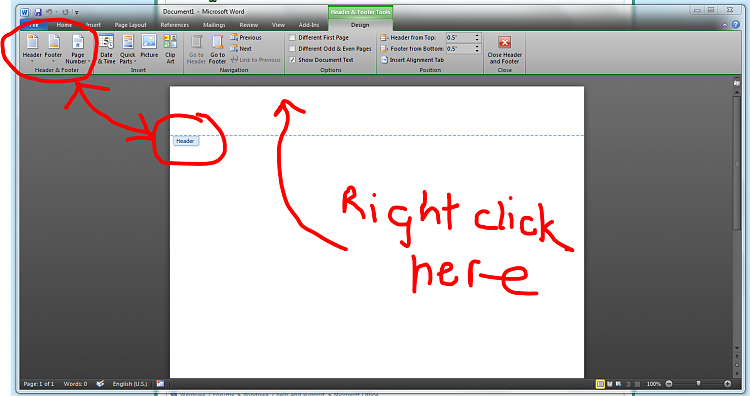750x396 pixels.
Task: Increase the Header from Top spinner
Action: pyautogui.click(x=477, y=35)
